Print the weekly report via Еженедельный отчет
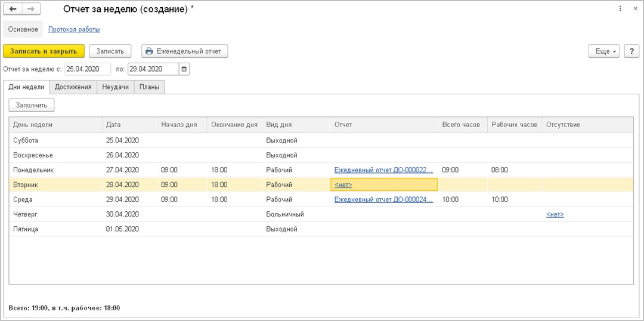The image size is (644, 321). [184, 51]
